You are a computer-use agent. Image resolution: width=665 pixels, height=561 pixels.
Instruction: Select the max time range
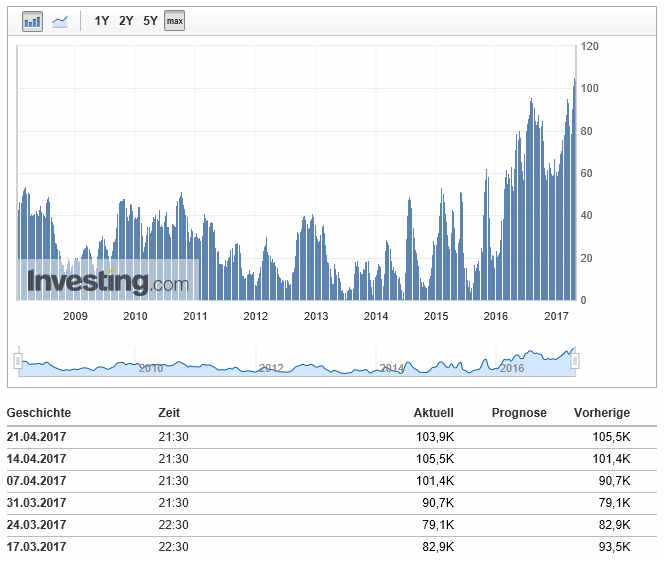click(x=174, y=21)
